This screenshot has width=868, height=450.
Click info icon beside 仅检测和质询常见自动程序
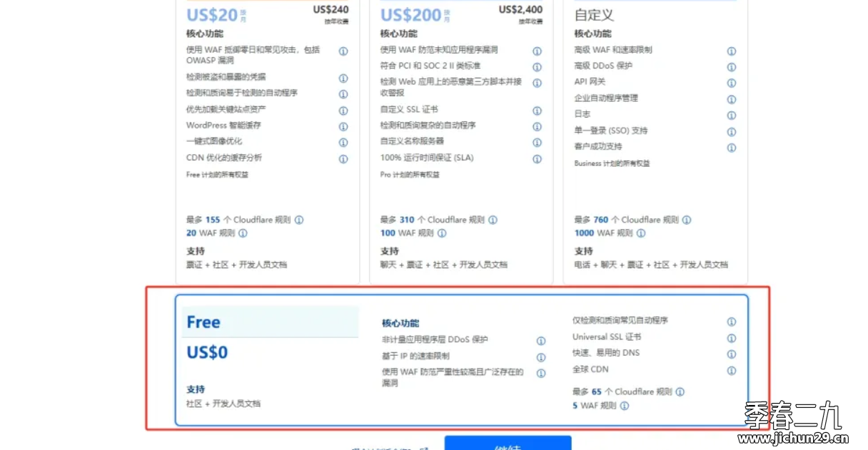point(732,322)
